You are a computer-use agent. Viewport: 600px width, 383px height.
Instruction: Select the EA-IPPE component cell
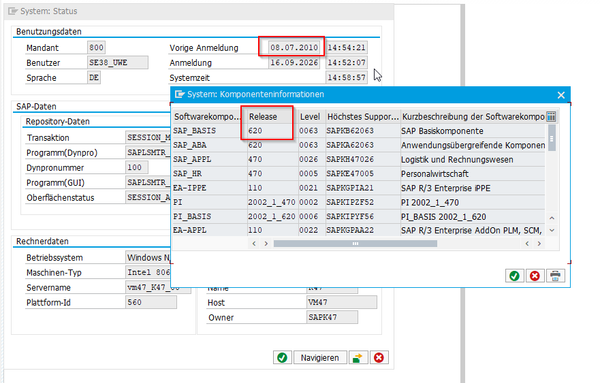[210, 188]
